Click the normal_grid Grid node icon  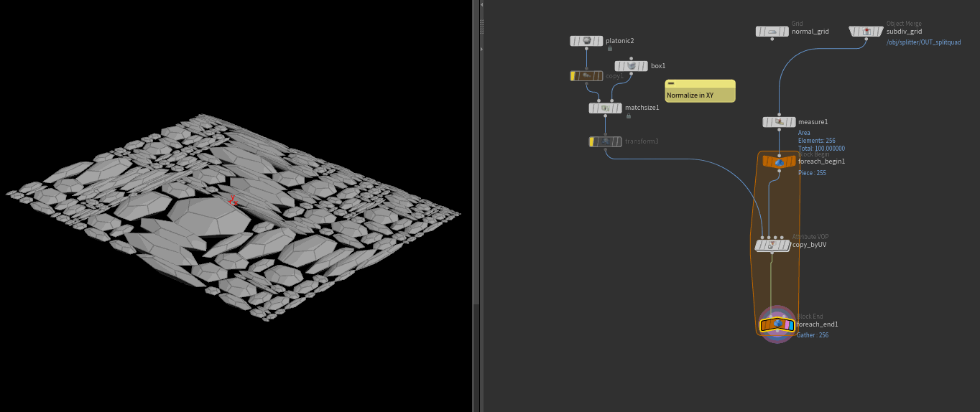click(772, 32)
